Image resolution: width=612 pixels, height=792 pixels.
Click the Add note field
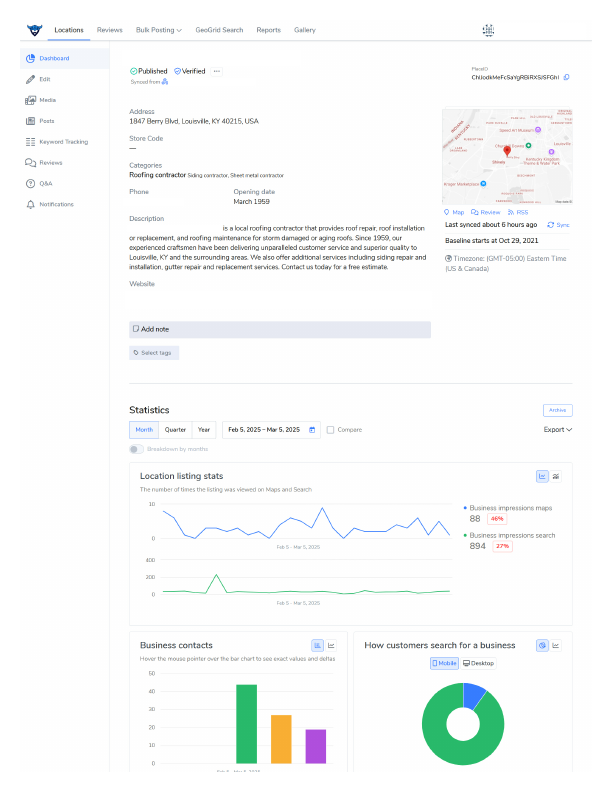280,329
